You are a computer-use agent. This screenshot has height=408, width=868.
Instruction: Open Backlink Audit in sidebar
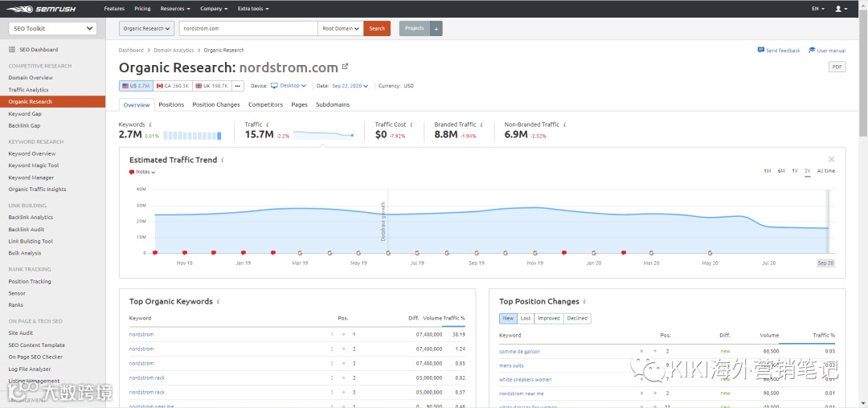coord(26,230)
